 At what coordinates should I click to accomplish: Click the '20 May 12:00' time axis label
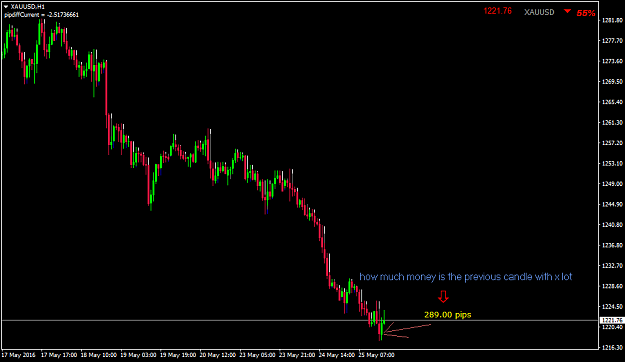[218, 355]
